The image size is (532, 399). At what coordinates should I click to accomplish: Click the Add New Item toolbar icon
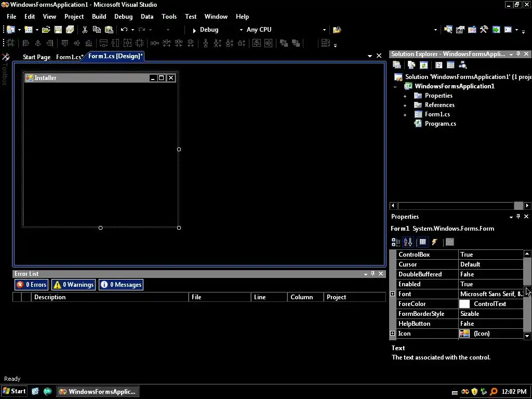coord(29,30)
